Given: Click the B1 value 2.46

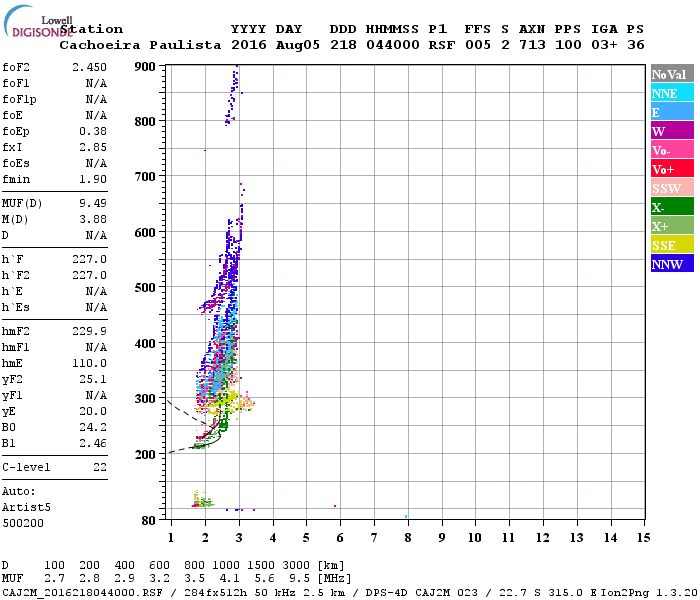Looking at the screenshot, I should pyautogui.click(x=93, y=444).
